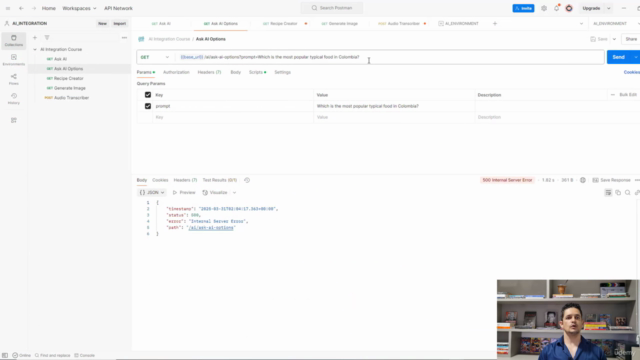Screen dimensions: 640x360
Task: Open the user avatar menu
Action: [x=569, y=8]
